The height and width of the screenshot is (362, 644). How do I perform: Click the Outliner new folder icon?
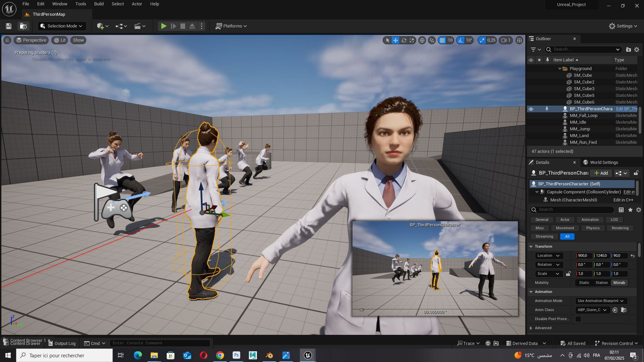tap(628, 50)
